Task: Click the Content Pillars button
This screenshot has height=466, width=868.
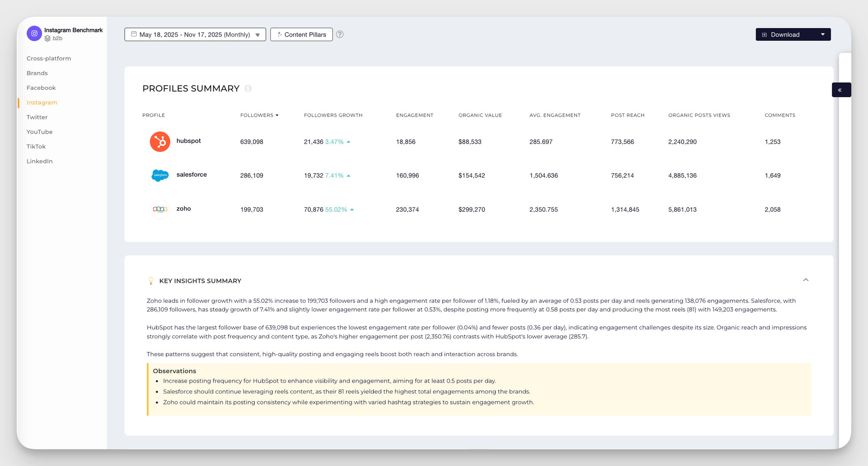Action: [x=301, y=34]
